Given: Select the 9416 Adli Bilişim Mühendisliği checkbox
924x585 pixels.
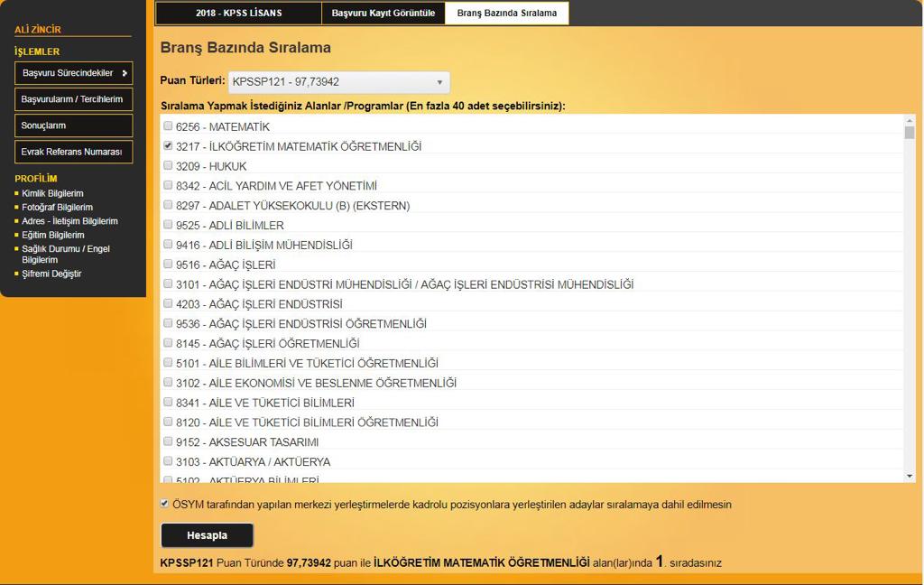Looking at the screenshot, I should [x=168, y=245].
